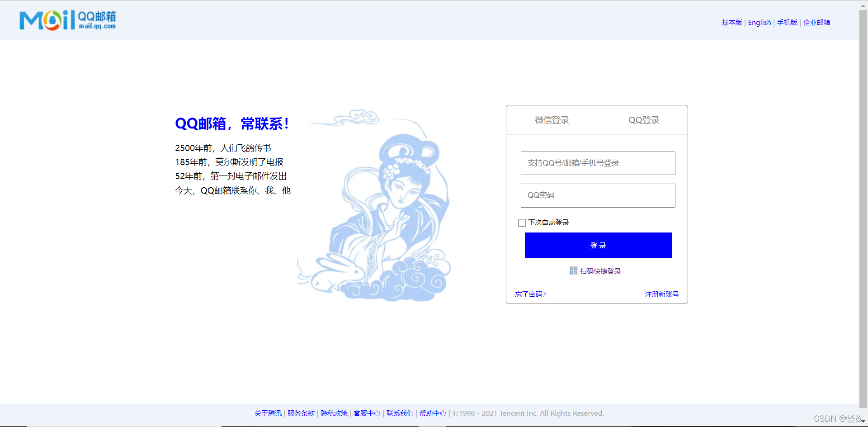868x427 pixels.
Task: Open the 基本版 link
Action: [731, 22]
